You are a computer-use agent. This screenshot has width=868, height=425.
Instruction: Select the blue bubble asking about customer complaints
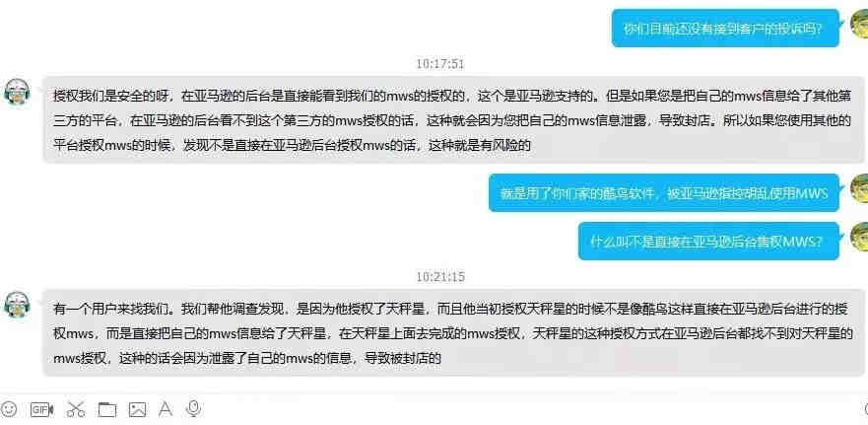pyautogui.click(x=725, y=29)
